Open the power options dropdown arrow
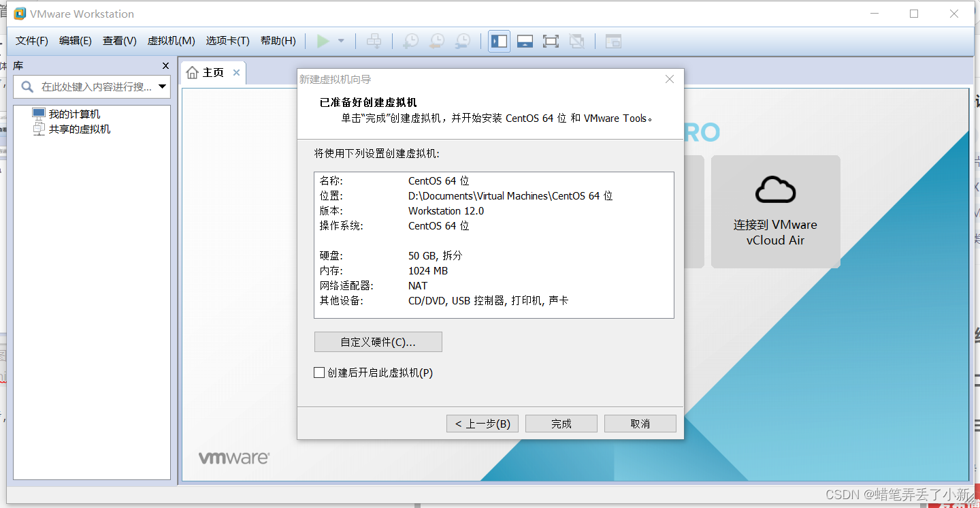Screen dimensions: 980x508 click(342, 42)
